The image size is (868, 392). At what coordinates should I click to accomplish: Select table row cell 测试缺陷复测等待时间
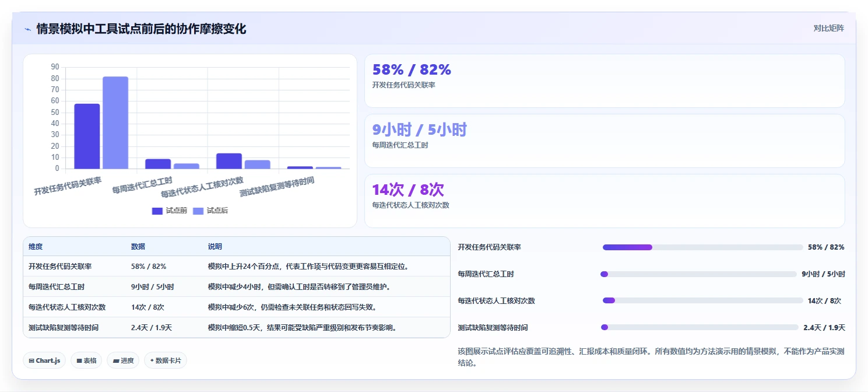64,328
